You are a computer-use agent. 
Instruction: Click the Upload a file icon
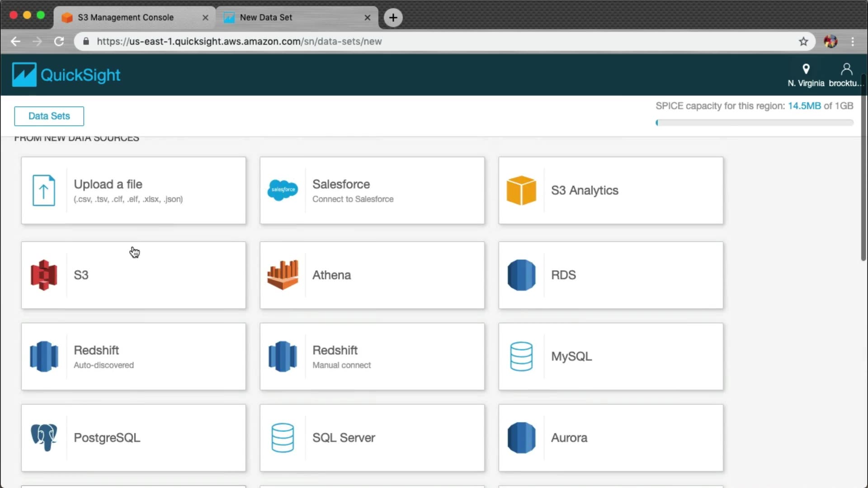[x=44, y=190]
